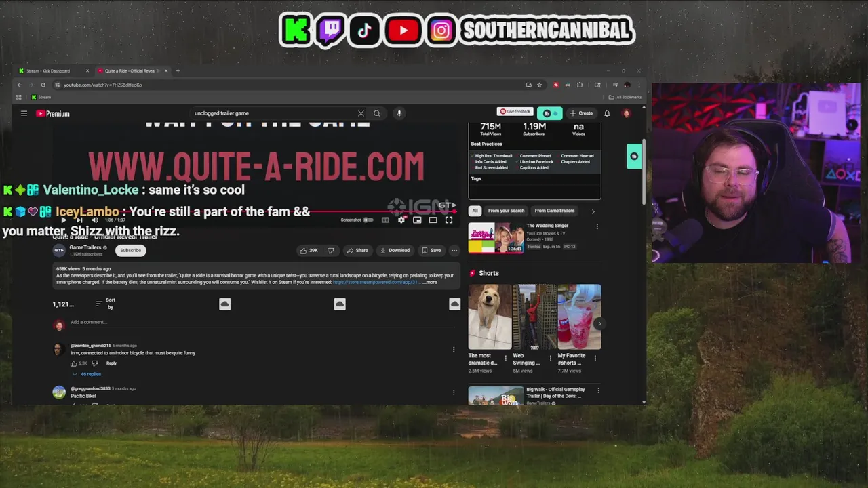Go to YouTube Premium home logo
The image size is (868, 488).
pos(53,113)
